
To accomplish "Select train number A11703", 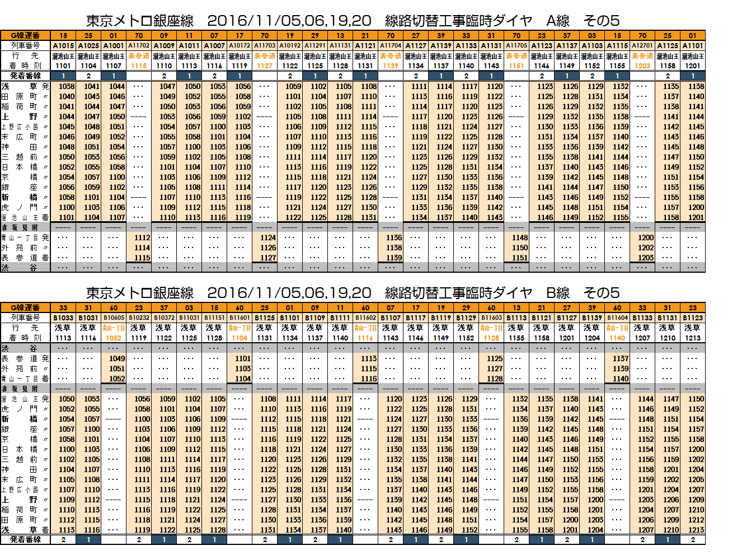I will (265, 45).
